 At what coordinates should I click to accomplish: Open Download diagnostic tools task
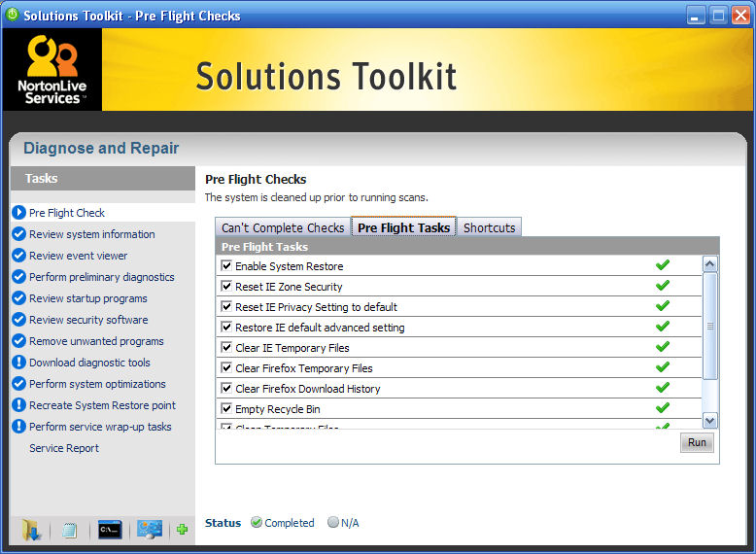(89, 363)
